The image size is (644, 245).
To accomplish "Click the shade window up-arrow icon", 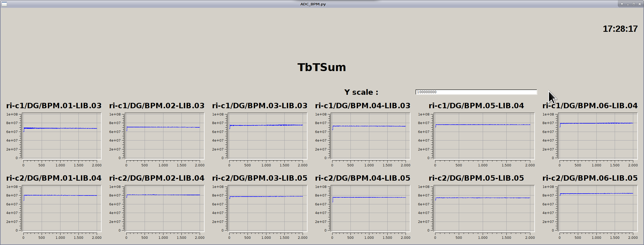I will point(622,4).
